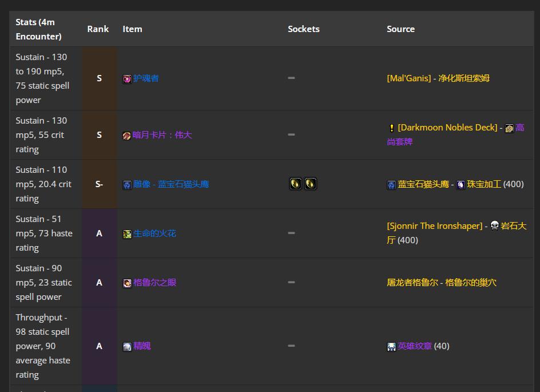Click the Rank column header

98,29
